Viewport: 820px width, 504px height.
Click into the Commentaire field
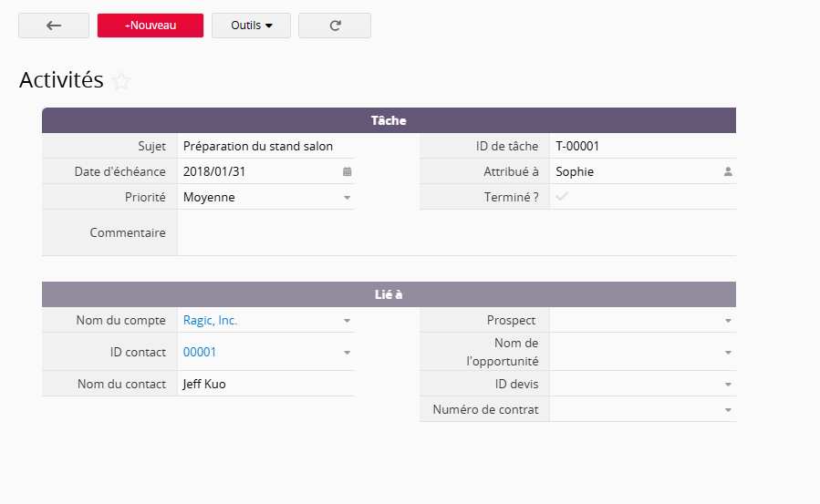click(x=456, y=232)
